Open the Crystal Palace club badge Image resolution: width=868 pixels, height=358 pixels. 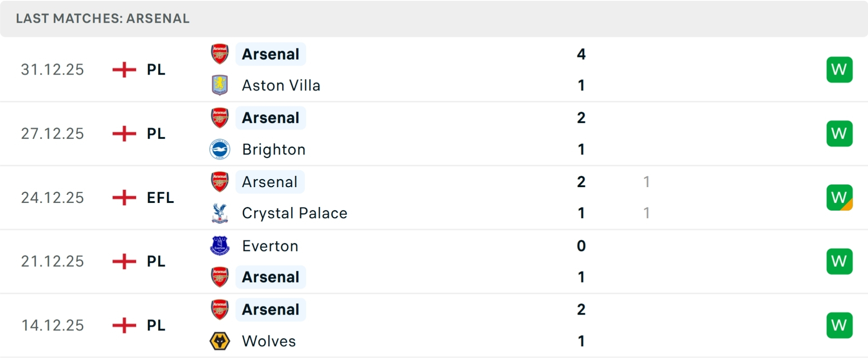point(220,213)
